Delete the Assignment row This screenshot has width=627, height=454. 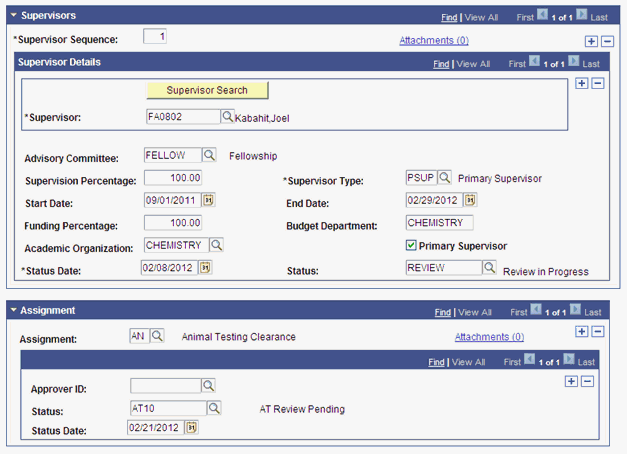pos(597,332)
